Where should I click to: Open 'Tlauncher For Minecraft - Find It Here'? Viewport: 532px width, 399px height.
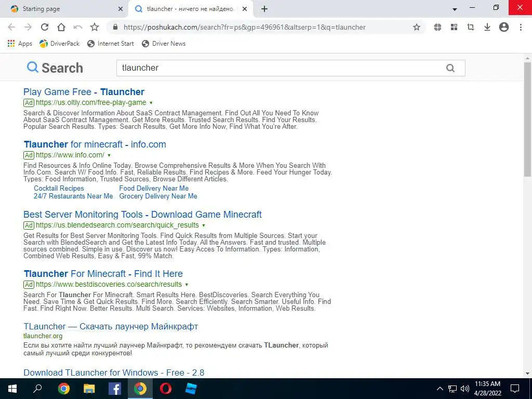pos(103,274)
